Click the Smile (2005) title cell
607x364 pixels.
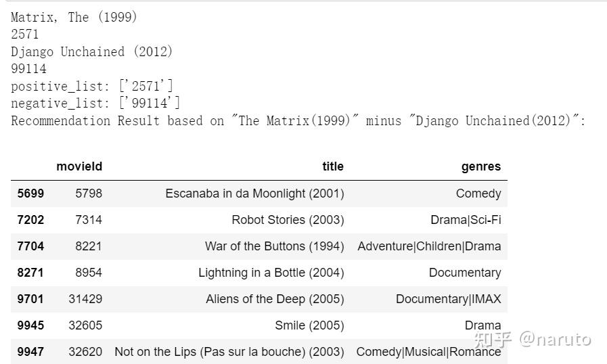pyautogui.click(x=309, y=325)
